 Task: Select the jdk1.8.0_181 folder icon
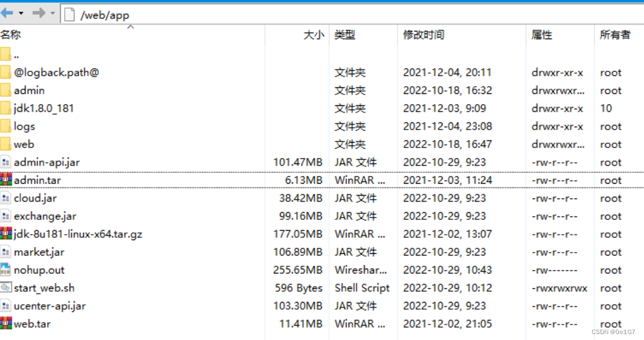tap(5, 108)
